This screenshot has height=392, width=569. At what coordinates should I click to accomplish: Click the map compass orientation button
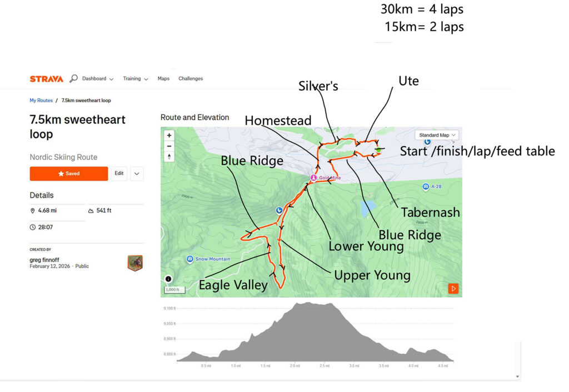169,156
